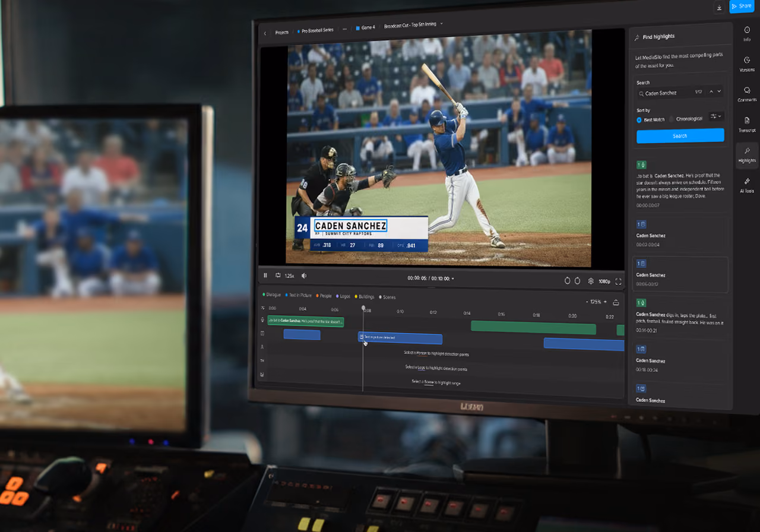Select the Highlights panel tab
The width and height of the screenshot is (760, 532).
pos(747,155)
